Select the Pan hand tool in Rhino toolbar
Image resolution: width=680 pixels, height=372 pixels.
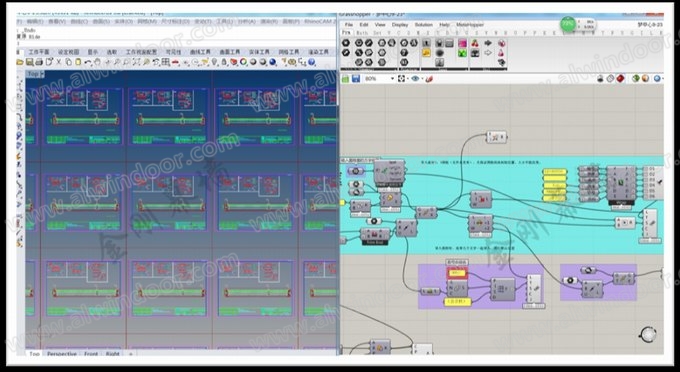97,62
